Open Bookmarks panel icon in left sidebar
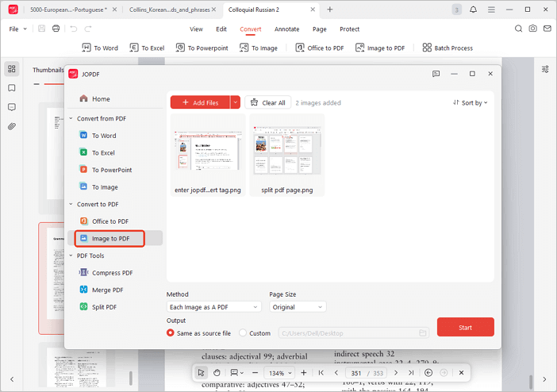 12,88
